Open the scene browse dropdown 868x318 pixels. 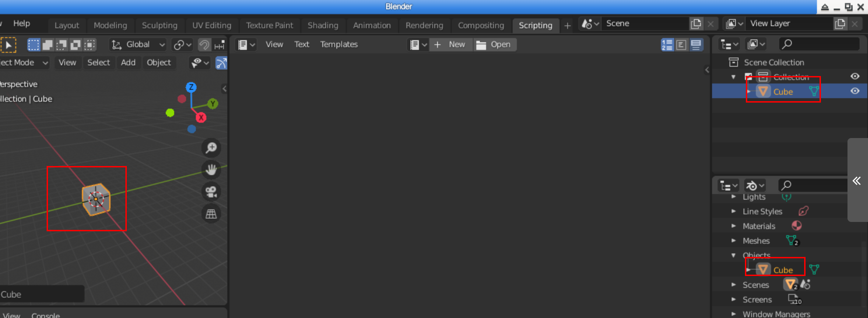point(590,24)
